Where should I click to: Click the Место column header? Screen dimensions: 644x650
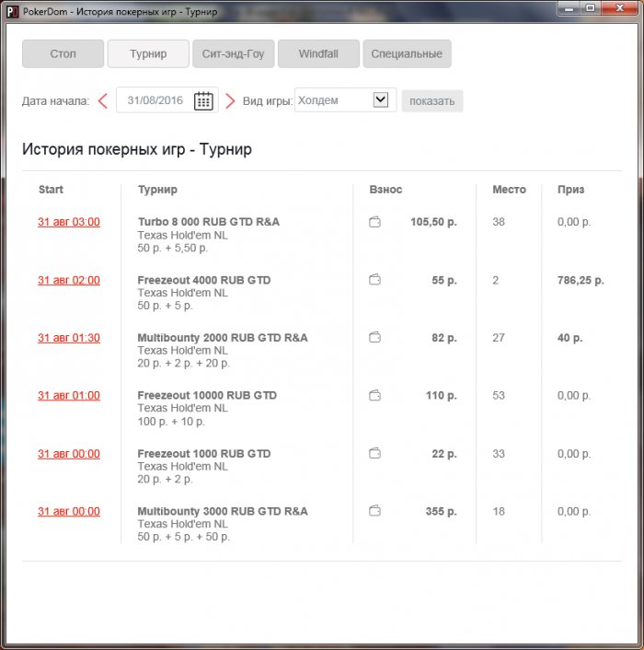pyautogui.click(x=509, y=190)
